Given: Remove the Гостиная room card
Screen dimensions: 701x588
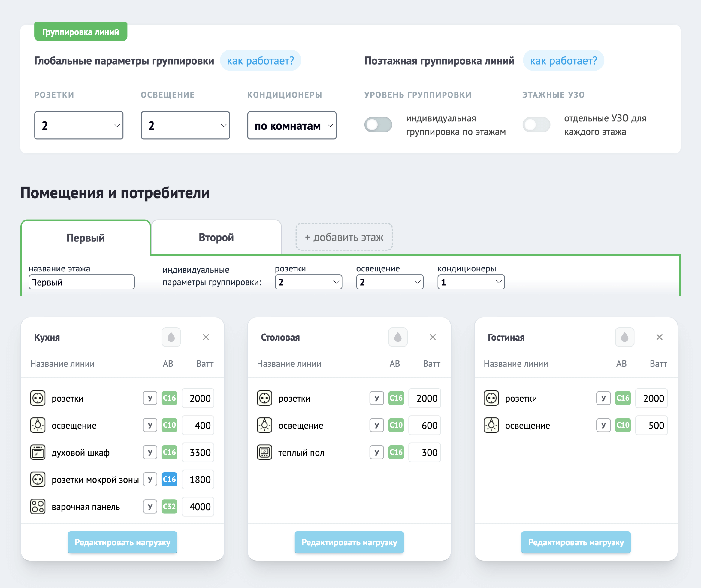Looking at the screenshot, I should pos(659,337).
